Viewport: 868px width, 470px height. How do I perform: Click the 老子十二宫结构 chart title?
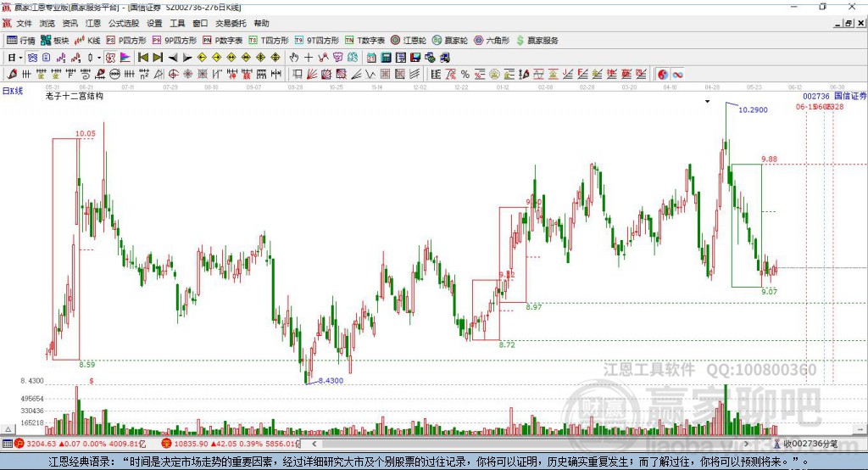point(75,96)
